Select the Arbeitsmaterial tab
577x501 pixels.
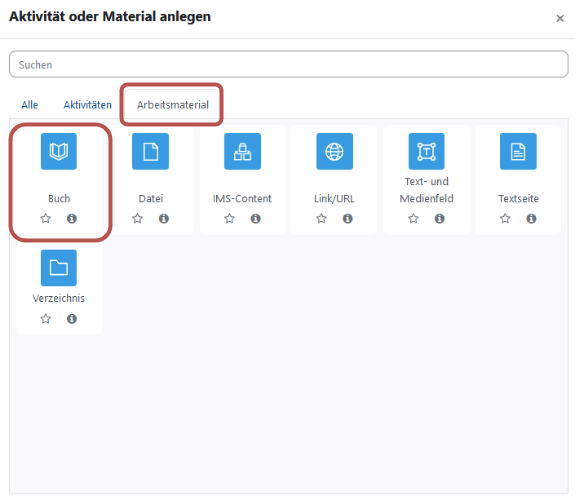point(173,105)
